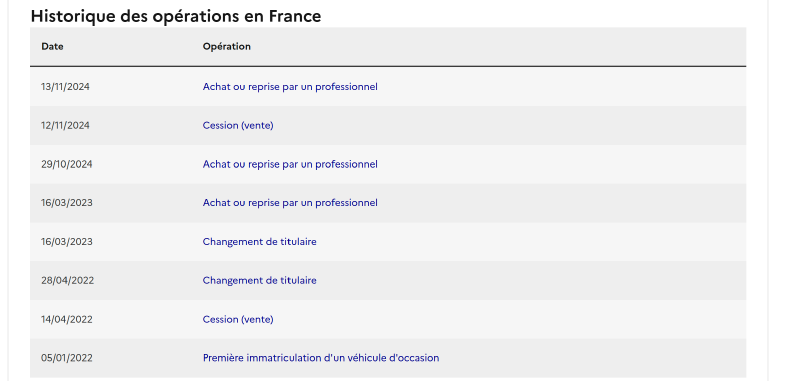Open the Achat ou reprise operation from 16/03/2023
800x381 pixels.
pos(290,203)
